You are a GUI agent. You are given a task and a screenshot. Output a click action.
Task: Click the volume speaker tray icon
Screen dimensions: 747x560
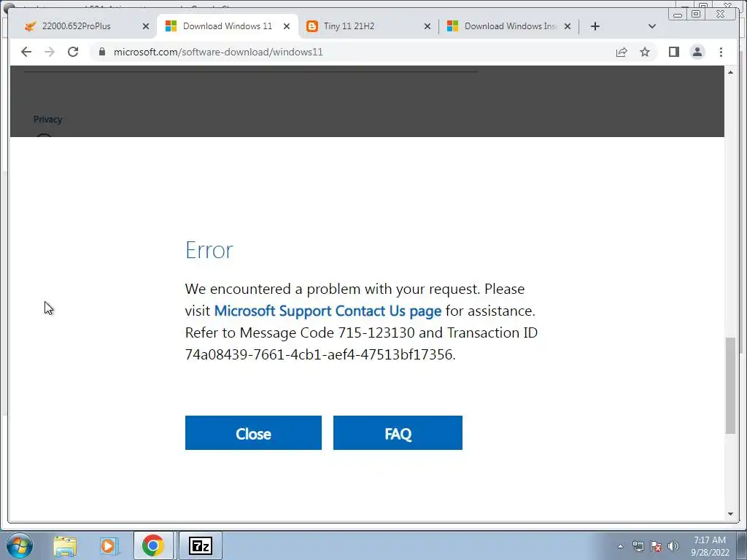coord(673,546)
